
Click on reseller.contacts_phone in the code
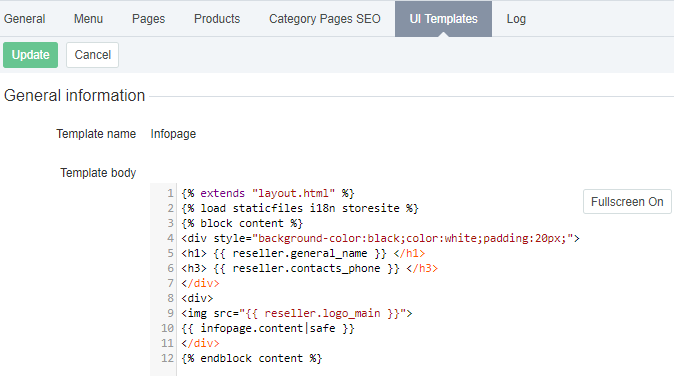pos(306,269)
